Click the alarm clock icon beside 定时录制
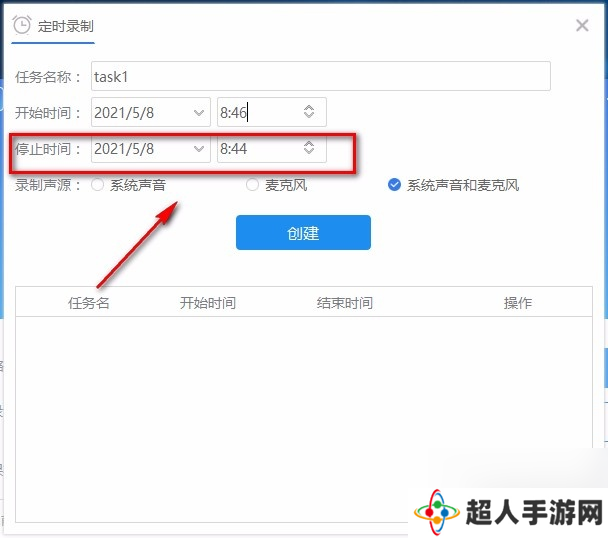Screen dimensions: 608x538 point(21,25)
